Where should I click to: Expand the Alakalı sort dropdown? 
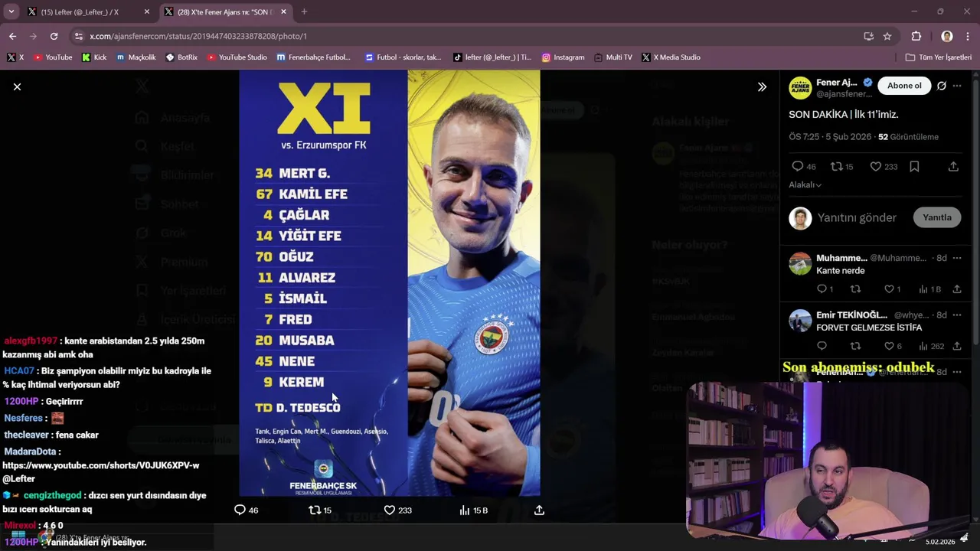(x=805, y=185)
